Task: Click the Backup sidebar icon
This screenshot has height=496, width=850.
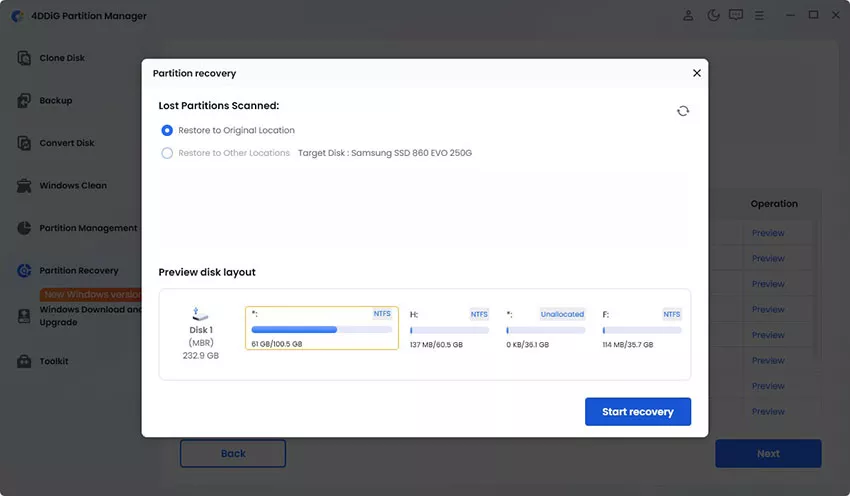Action: click(24, 100)
